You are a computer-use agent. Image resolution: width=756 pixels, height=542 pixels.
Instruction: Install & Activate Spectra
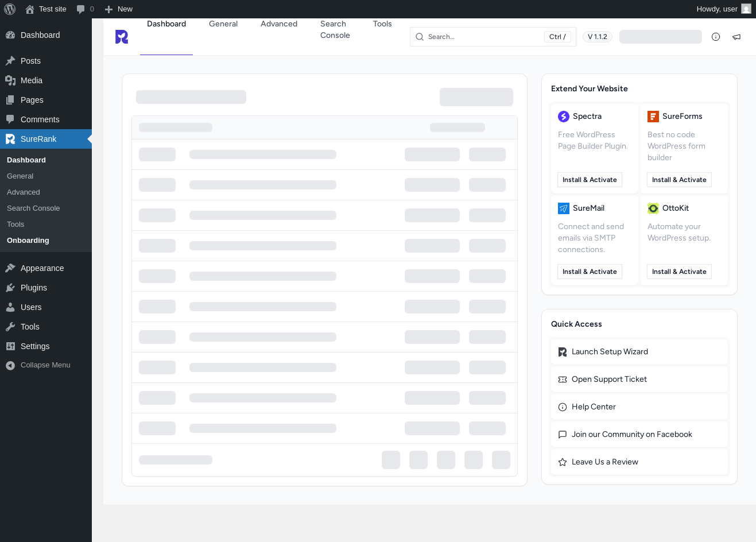coord(590,180)
